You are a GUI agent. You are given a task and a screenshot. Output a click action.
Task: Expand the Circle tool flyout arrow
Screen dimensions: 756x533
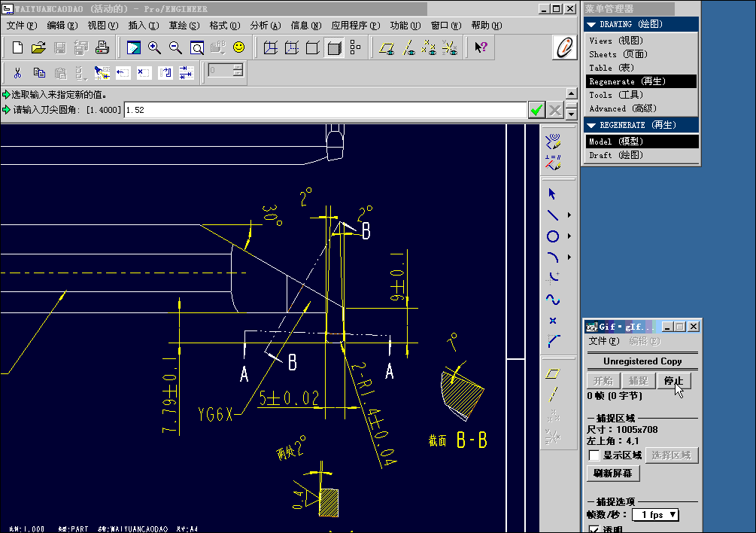[x=569, y=236]
